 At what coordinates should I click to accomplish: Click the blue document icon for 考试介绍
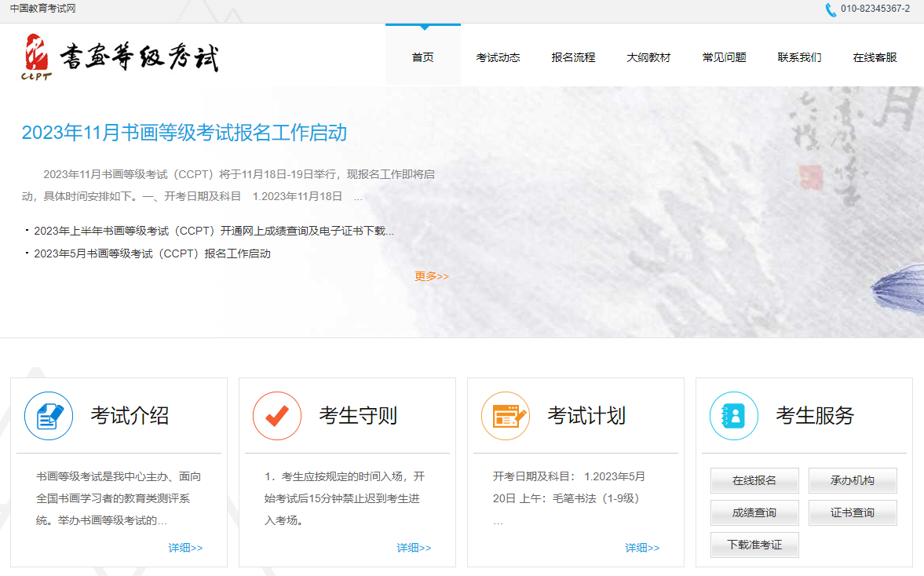click(x=49, y=416)
